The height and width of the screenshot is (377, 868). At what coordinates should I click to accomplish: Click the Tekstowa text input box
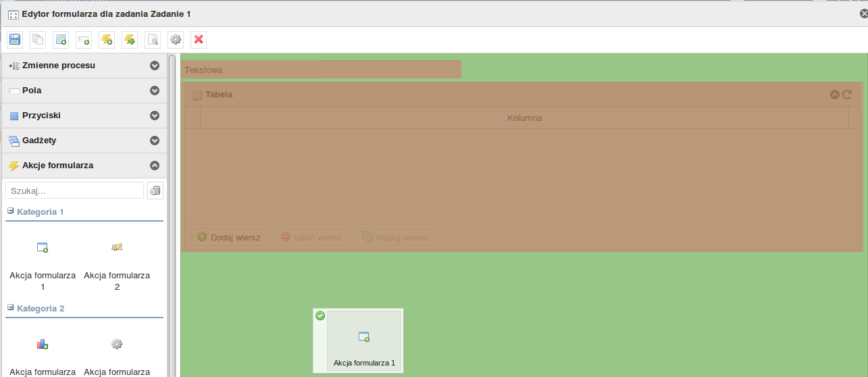click(x=391, y=70)
